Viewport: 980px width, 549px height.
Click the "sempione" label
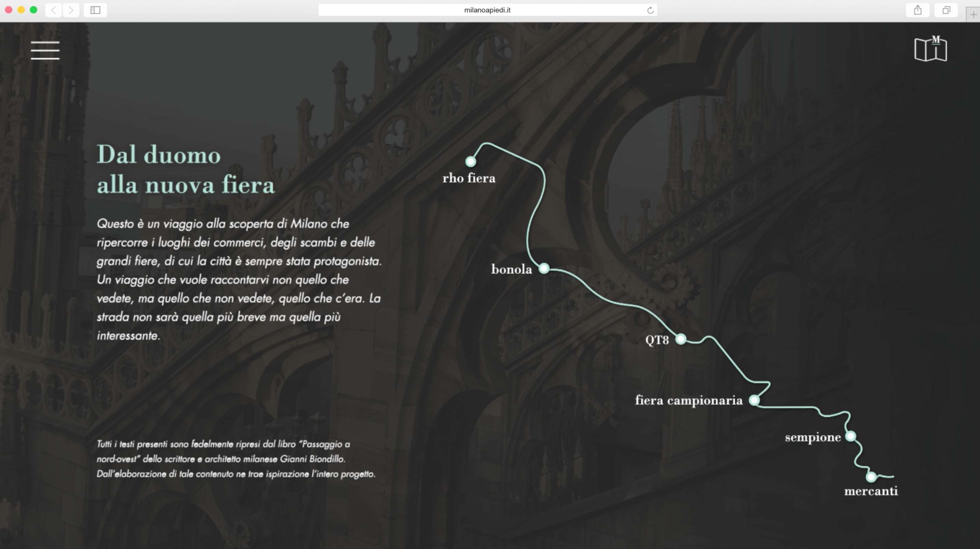(x=812, y=437)
